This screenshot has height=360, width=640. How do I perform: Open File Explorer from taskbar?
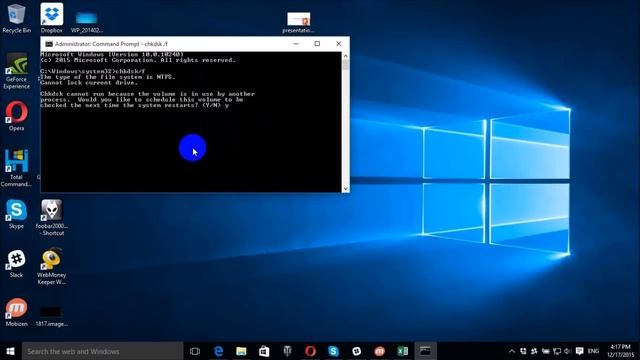click(x=241, y=351)
